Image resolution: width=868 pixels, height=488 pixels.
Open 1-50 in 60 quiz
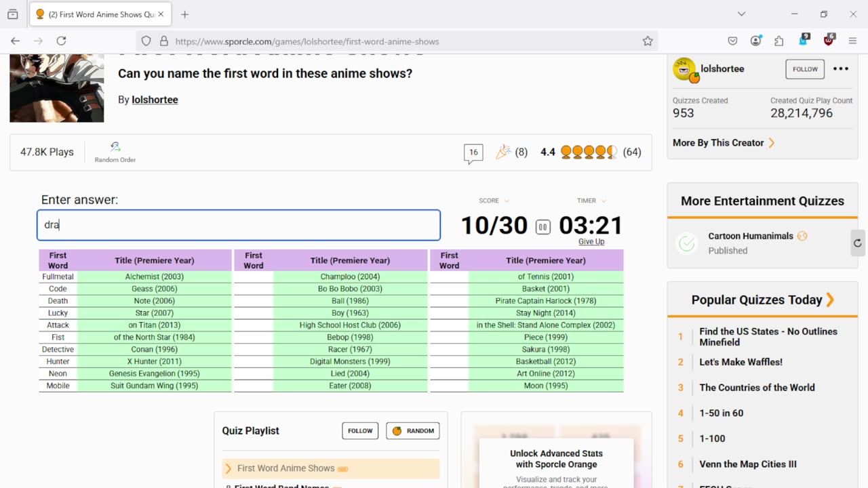[722, 413]
